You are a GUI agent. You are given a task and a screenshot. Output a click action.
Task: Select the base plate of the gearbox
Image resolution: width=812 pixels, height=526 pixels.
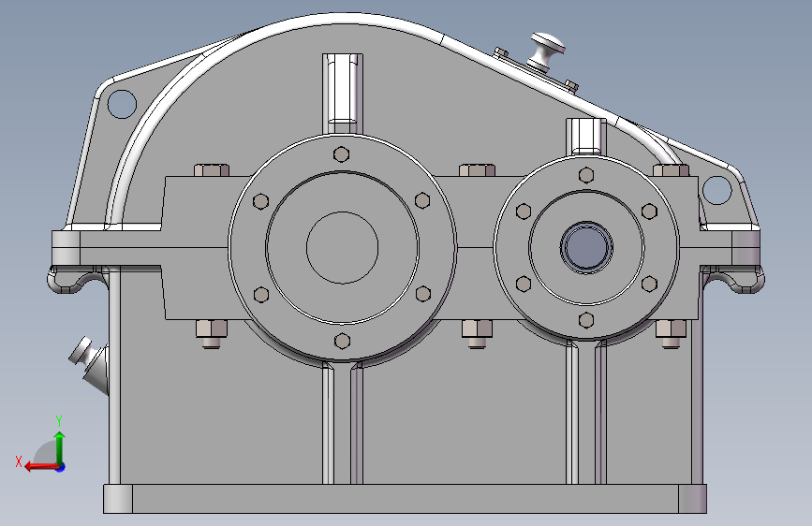(405, 499)
